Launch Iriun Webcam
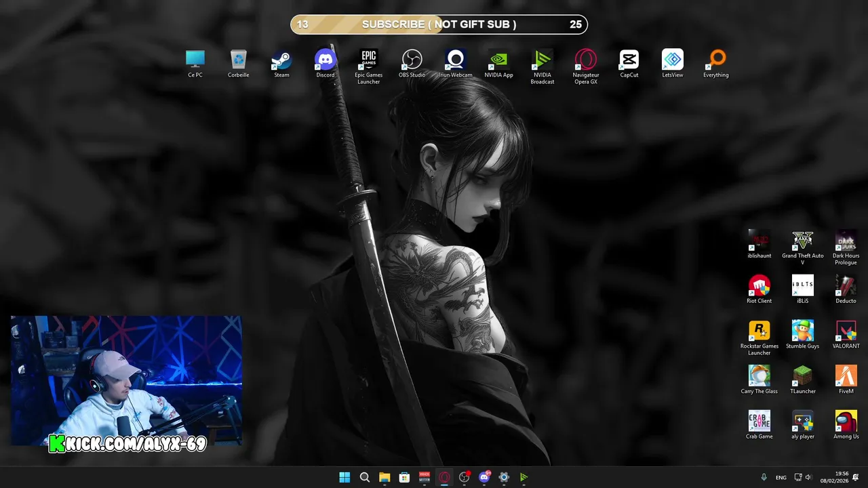 (x=456, y=64)
